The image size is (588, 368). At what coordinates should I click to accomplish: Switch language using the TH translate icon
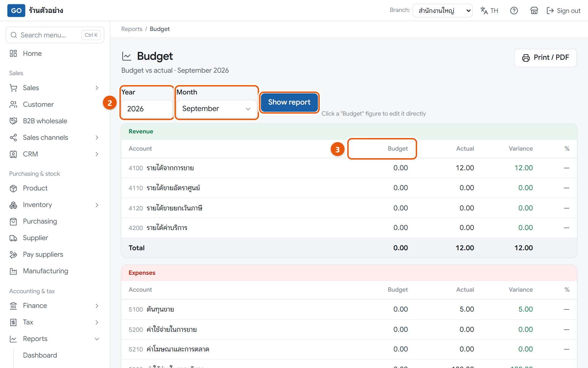click(x=489, y=11)
